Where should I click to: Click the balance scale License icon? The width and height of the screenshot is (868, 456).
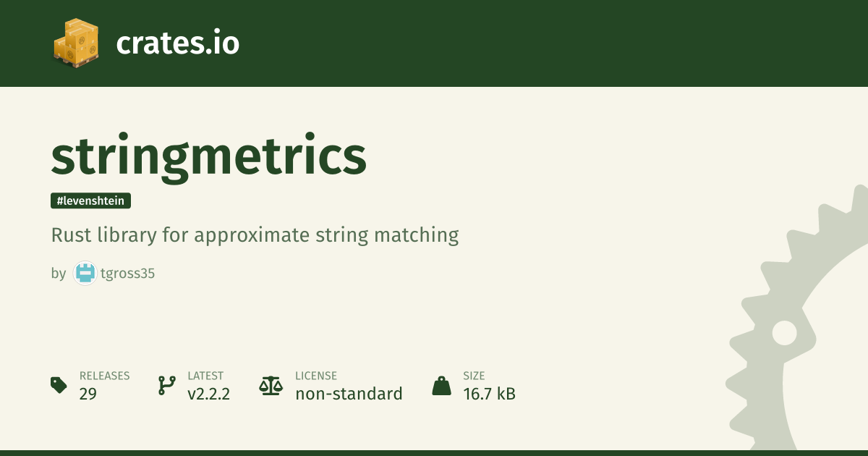click(271, 385)
